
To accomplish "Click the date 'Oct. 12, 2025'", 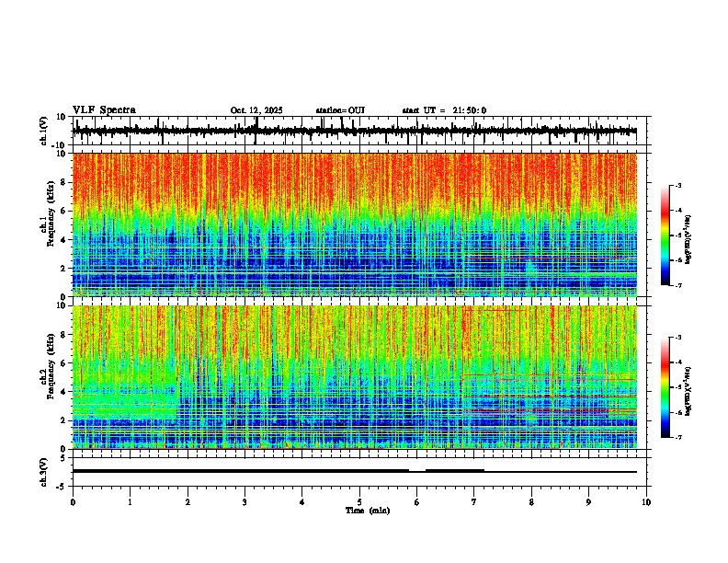I will (256, 110).
